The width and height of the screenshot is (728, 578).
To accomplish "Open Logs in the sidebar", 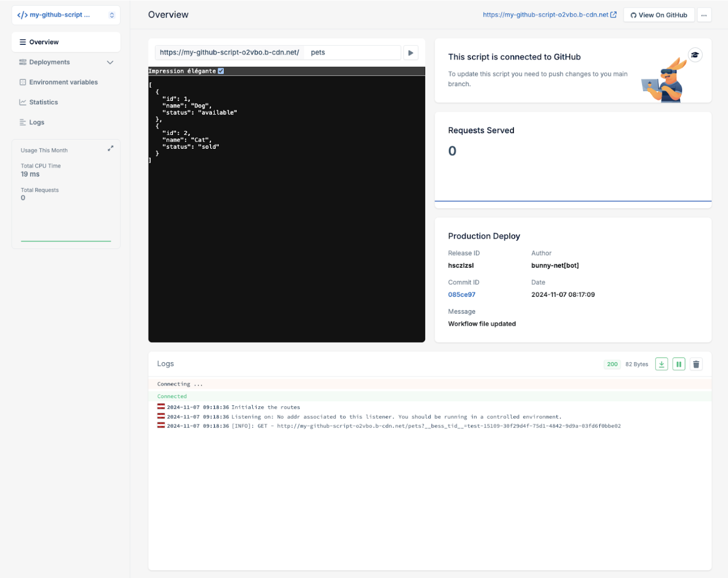I will tap(37, 123).
